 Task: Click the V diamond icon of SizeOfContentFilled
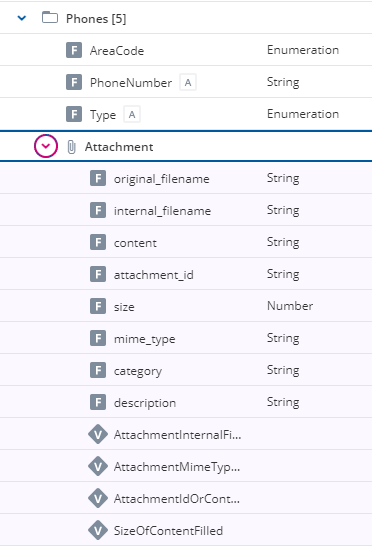pos(98,530)
